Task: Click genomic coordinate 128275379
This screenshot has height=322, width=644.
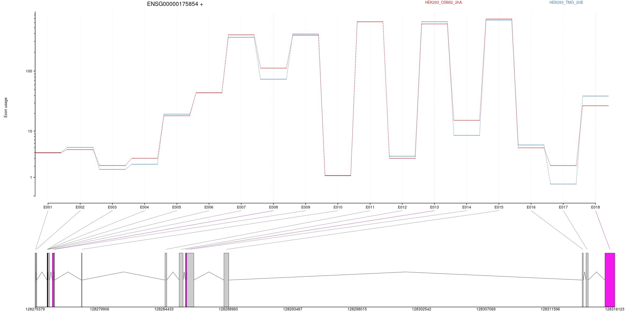Action: click(35, 309)
